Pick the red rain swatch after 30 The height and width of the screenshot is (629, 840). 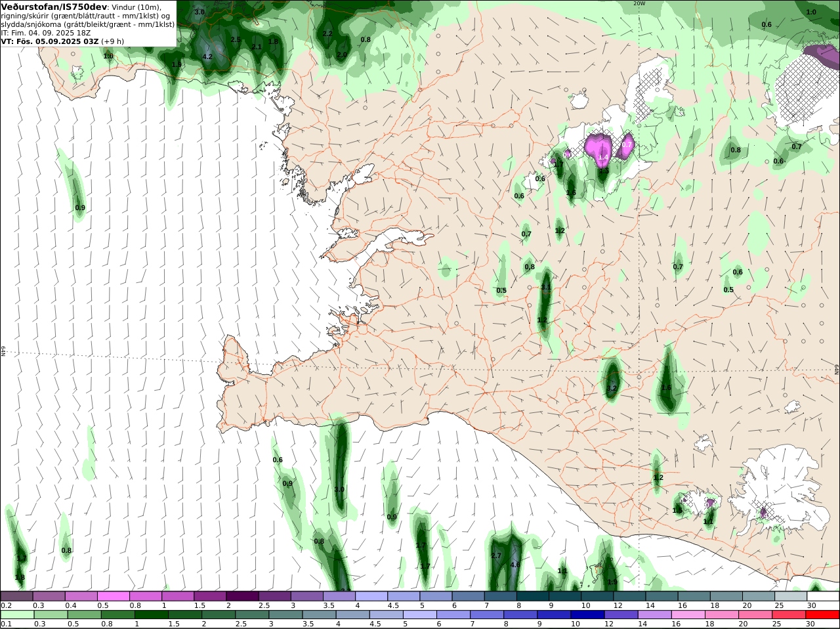click(x=823, y=615)
